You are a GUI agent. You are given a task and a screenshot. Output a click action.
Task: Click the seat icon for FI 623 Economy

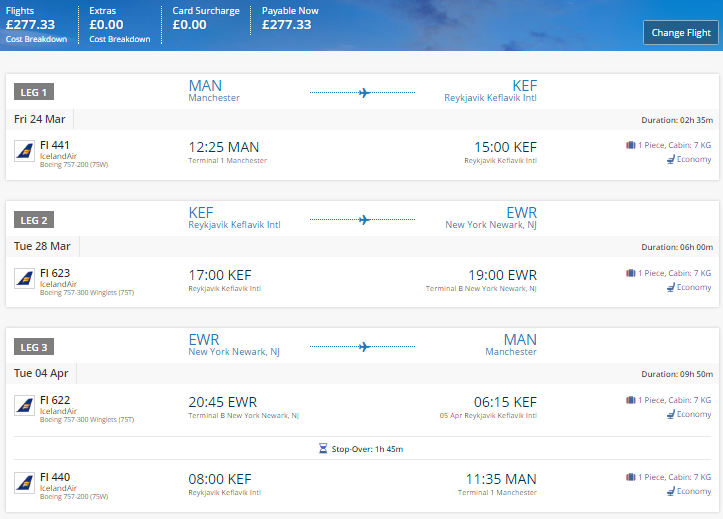(x=671, y=288)
